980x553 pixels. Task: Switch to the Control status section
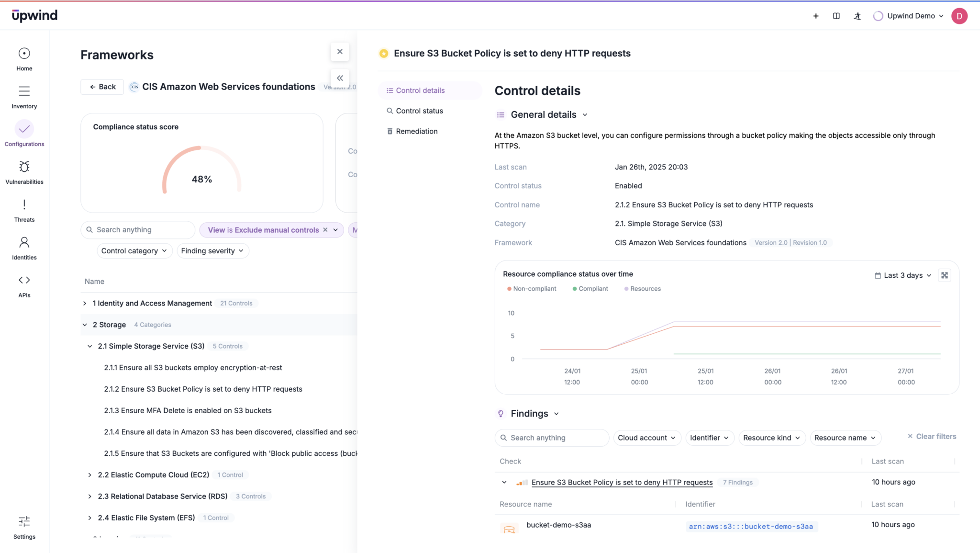pyautogui.click(x=419, y=111)
